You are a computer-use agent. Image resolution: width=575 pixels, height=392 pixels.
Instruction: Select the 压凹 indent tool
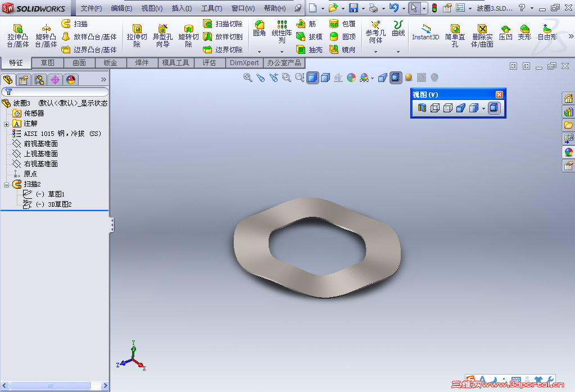pos(505,32)
